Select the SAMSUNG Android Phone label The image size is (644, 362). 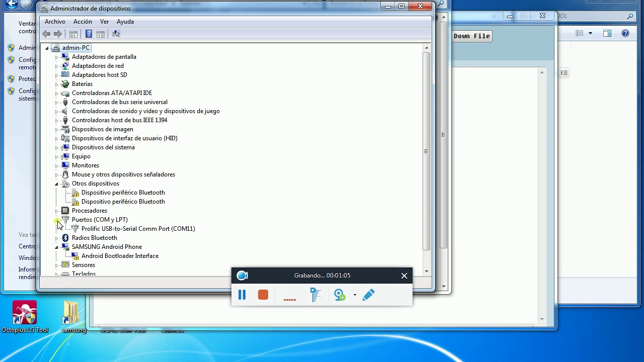point(107,247)
